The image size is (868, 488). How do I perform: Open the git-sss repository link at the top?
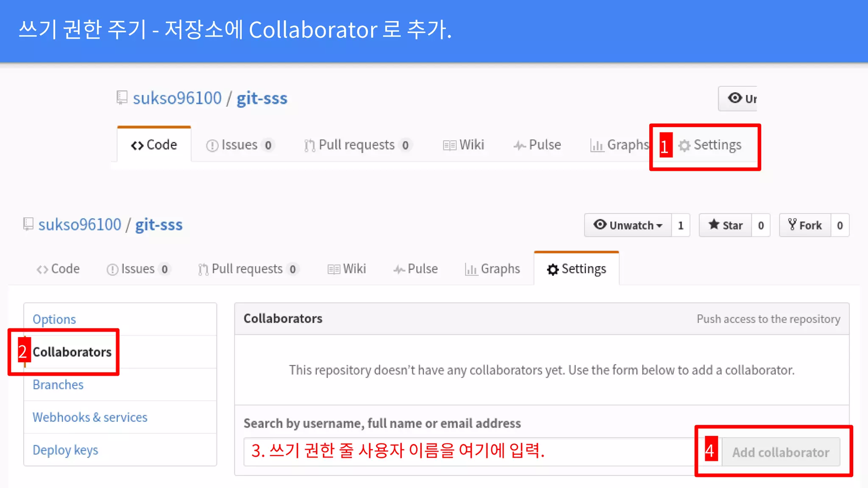click(x=262, y=98)
